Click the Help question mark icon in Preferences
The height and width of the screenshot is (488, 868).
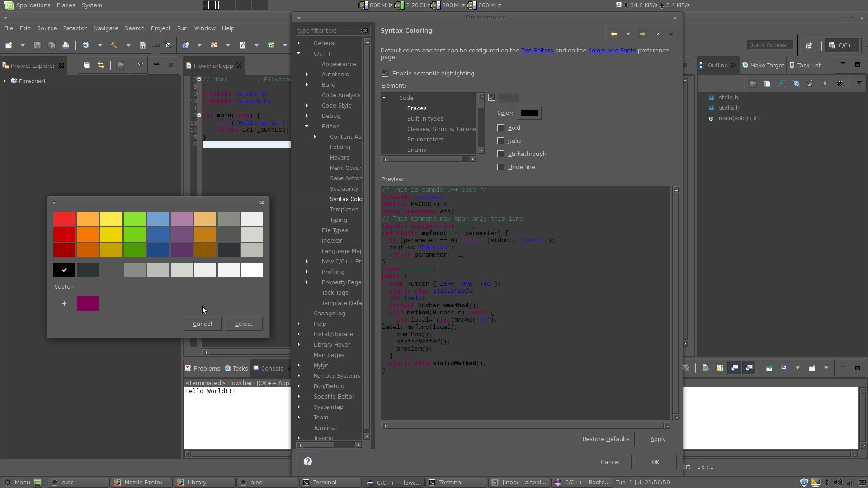click(x=308, y=461)
